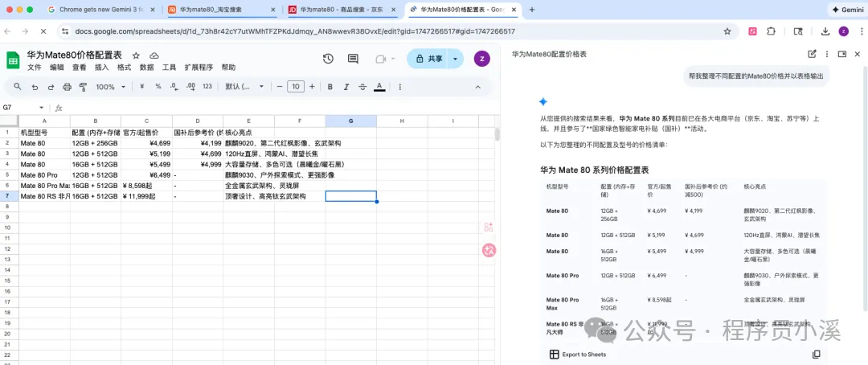Click the Gemini button in tab bar
Viewport: 868px width, 365px height.
tap(846, 10)
